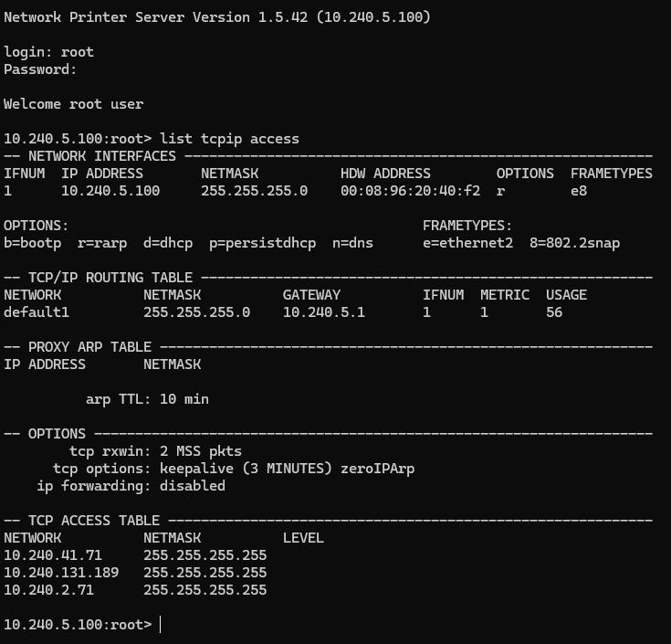Viewport: 671px width, 644px height.
Task: Click the NETWORK INTERFACES section header
Action: pos(102,156)
